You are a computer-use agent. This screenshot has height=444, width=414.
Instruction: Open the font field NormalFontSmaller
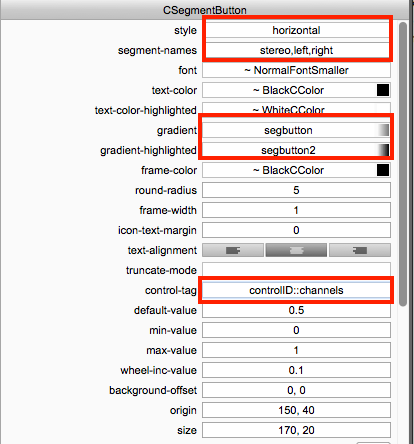[296, 70]
